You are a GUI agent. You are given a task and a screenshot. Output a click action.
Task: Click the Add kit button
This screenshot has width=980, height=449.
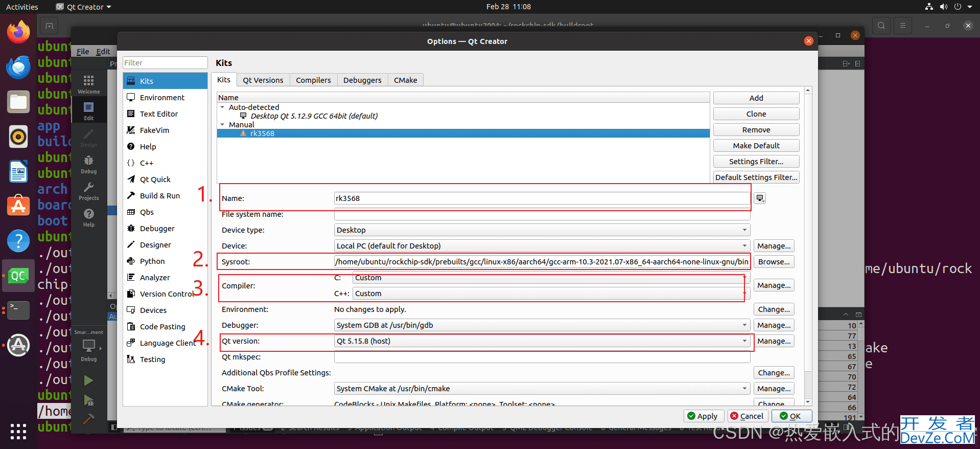(x=756, y=98)
